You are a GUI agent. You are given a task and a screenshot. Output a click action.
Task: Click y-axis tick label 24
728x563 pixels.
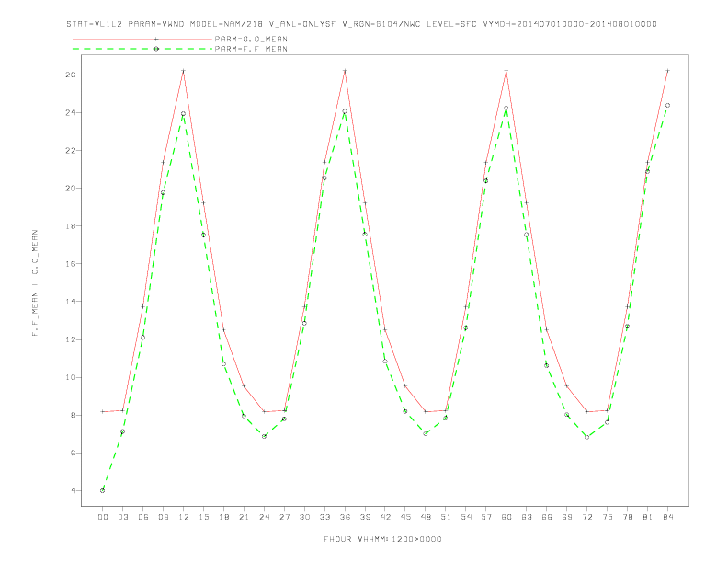pos(70,112)
